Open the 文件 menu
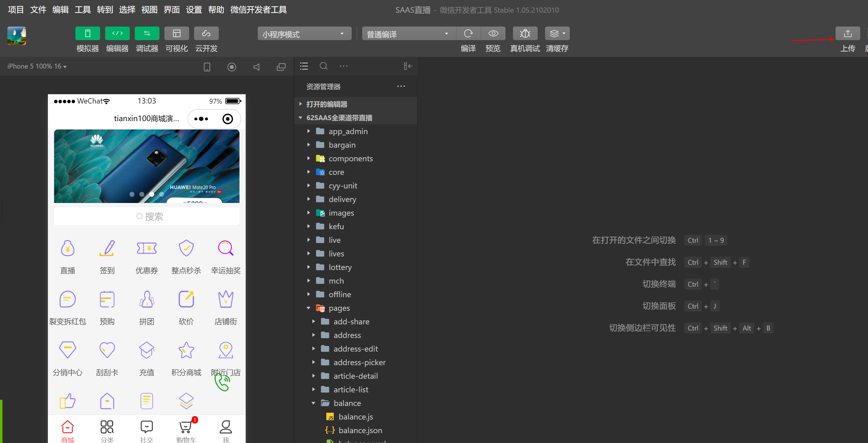Viewport: 868px width, 443px height. tap(38, 10)
